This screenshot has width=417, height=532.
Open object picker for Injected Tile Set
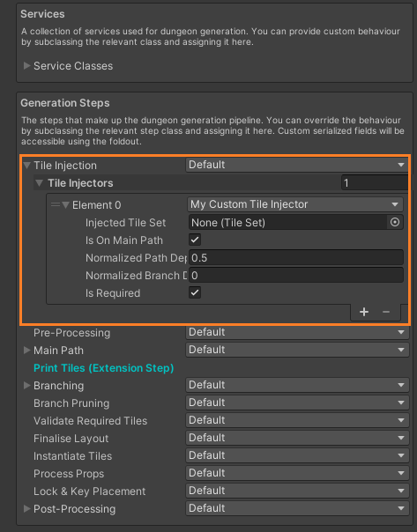pos(395,222)
